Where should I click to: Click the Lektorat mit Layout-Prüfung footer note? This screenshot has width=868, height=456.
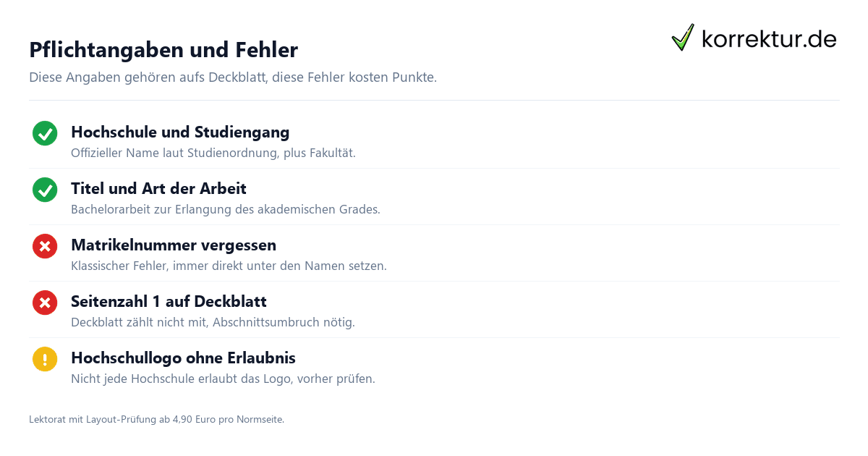[156, 419]
